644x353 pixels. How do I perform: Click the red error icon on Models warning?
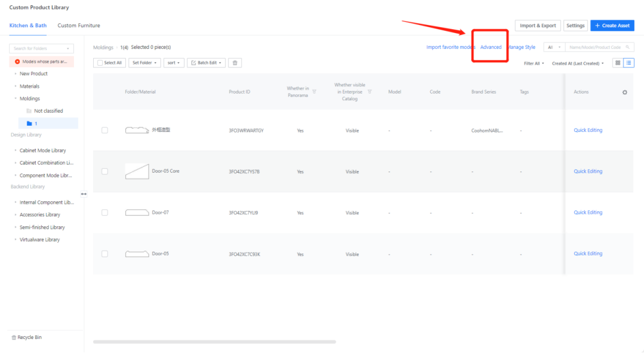[x=17, y=62]
